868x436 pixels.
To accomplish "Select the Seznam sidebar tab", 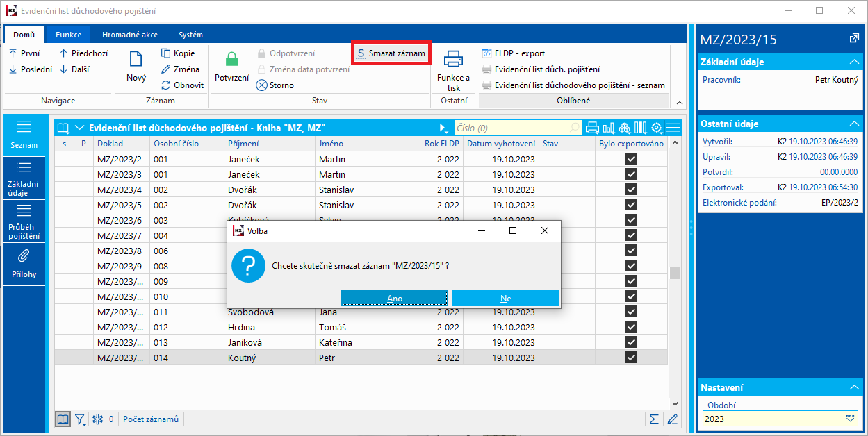I will coord(24,135).
